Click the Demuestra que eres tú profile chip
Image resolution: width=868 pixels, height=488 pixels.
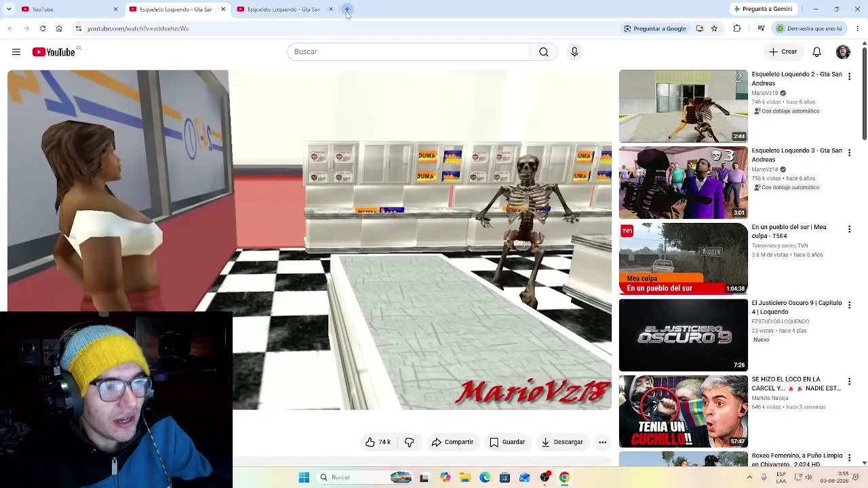tap(809, 28)
